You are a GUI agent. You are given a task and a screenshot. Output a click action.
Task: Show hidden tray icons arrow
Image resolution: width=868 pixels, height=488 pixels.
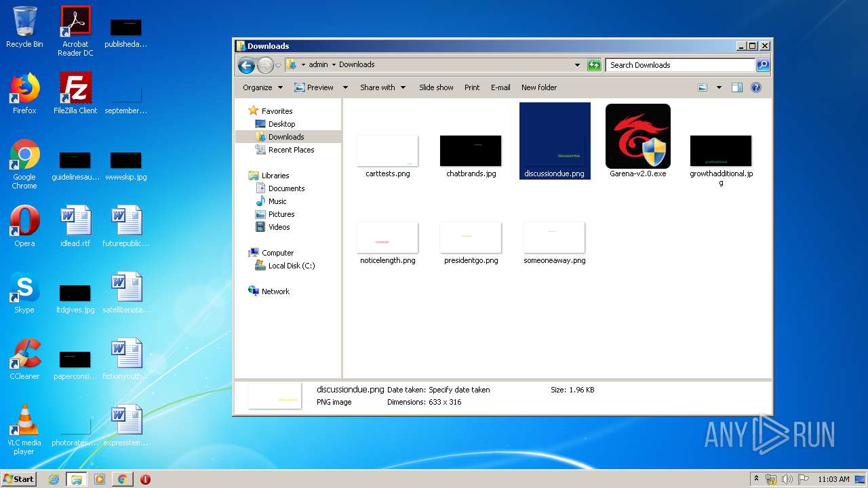[756, 479]
